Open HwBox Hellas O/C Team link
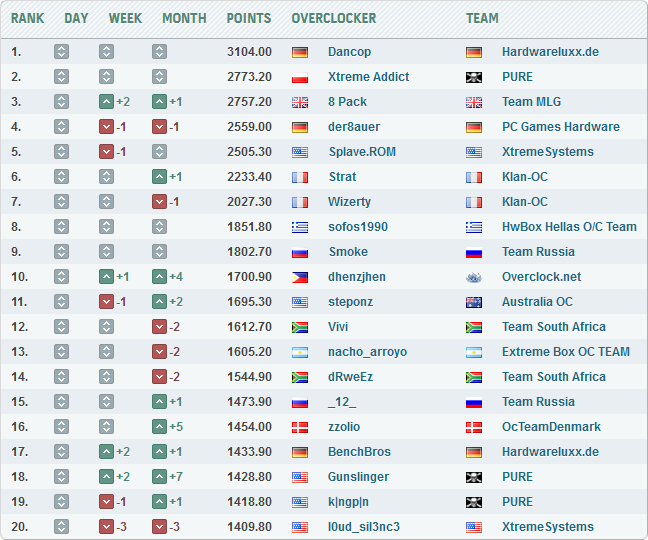Screen dimensions: 648x540 coord(569,227)
